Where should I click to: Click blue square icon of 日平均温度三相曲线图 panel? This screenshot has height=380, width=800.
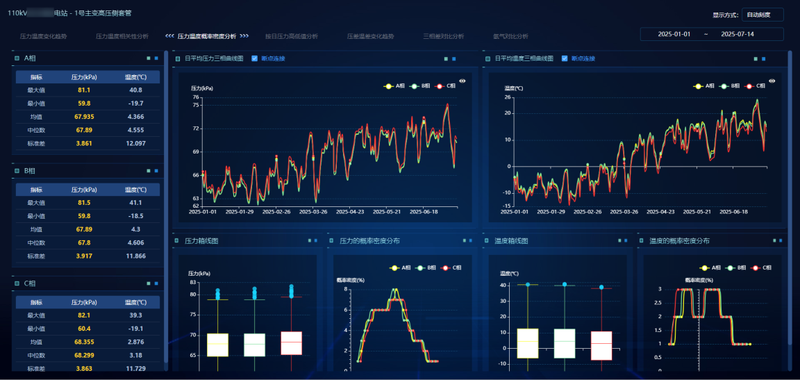764,59
